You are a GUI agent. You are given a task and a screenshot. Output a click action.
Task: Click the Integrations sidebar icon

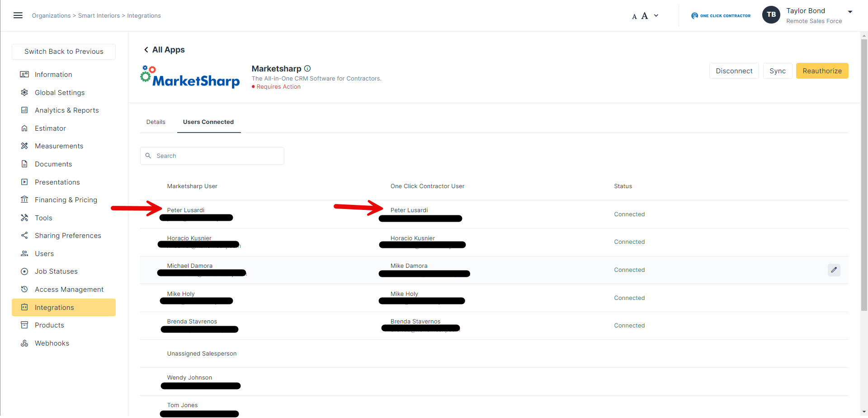(x=24, y=307)
